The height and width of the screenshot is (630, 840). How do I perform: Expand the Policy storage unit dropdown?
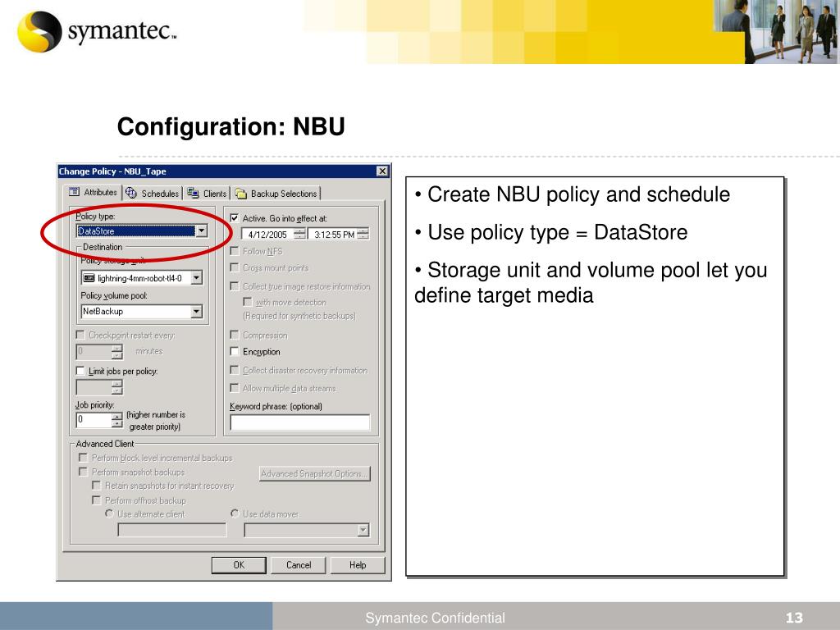[x=197, y=277]
